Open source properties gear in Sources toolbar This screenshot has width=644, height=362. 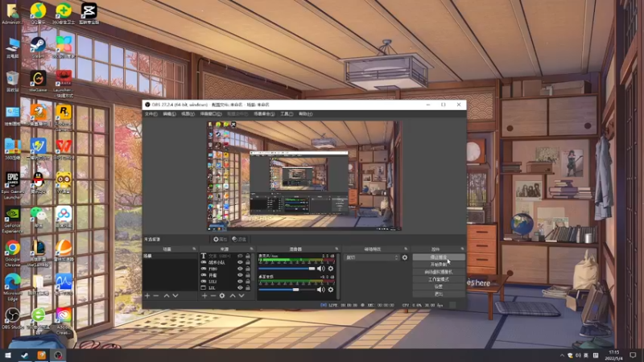pyautogui.click(x=222, y=295)
